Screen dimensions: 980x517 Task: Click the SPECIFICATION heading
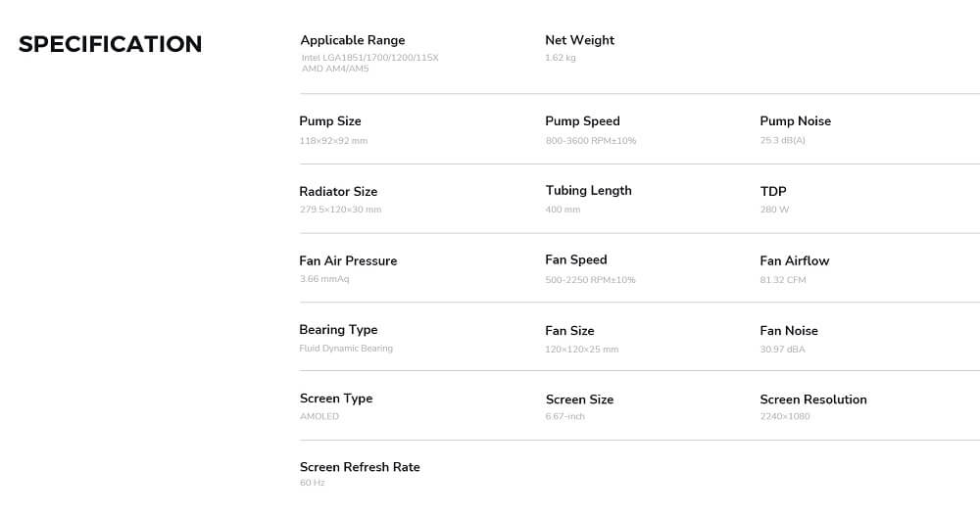click(x=110, y=44)
